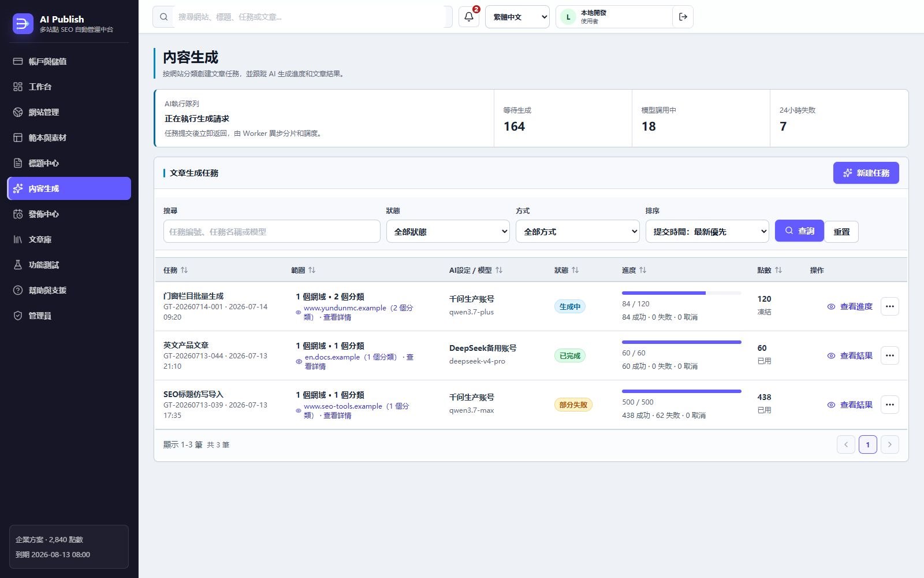
Task: Focus the 任務編號 task search field
Action: (x=272, y=231)
